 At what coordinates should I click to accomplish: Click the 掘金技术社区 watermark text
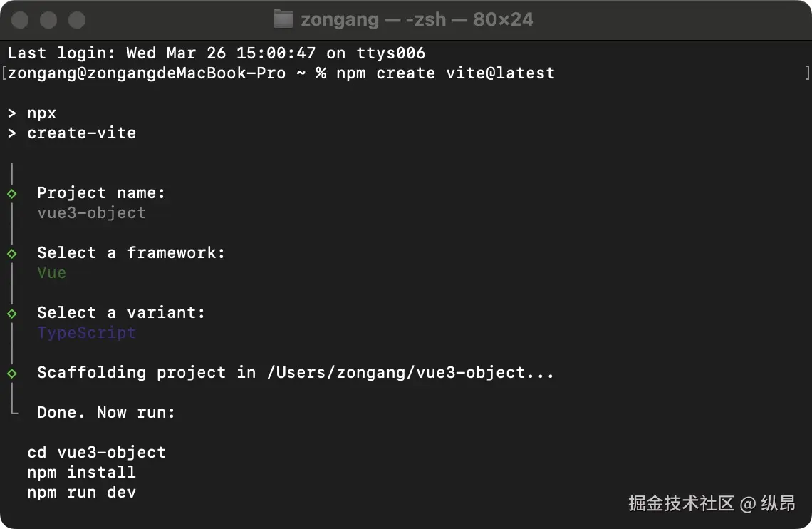click(x=680, y=503)
